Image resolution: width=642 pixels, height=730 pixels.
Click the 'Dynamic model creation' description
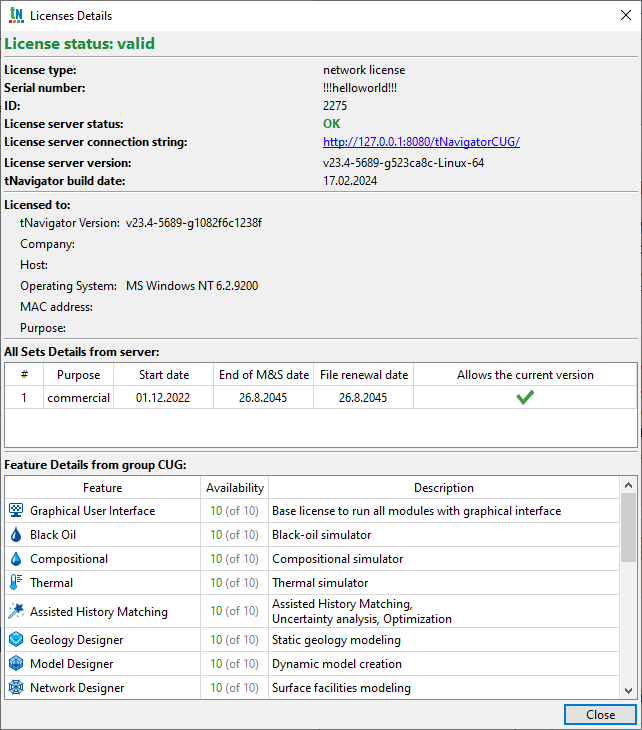pyautogui.click(x=337, y=664)
